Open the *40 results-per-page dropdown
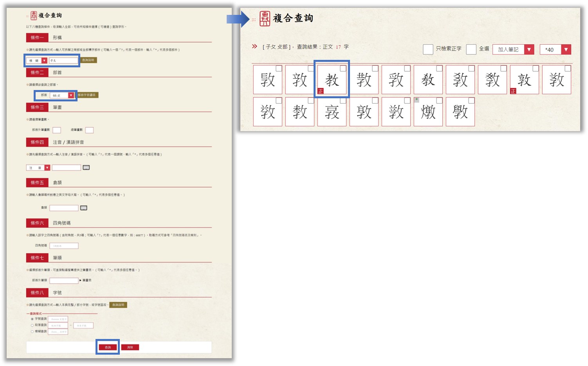The image size is (588, 366). click(x=555, y=49)
